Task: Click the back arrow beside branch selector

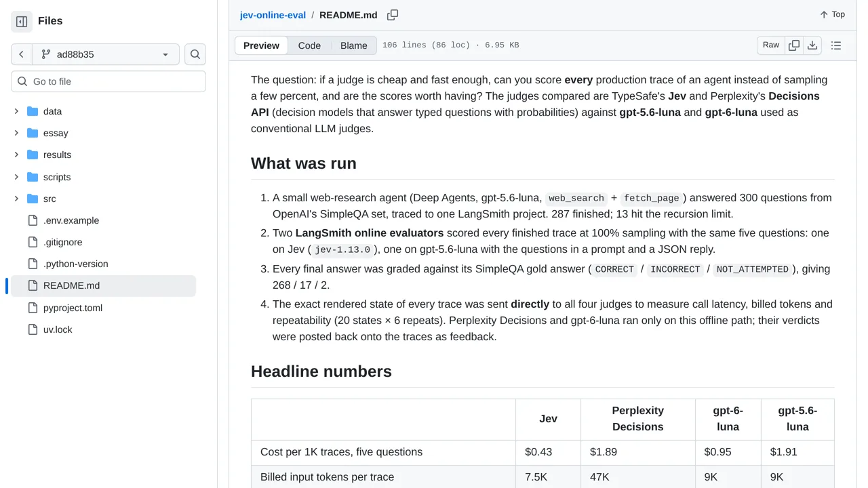Action: click(22, 54)
